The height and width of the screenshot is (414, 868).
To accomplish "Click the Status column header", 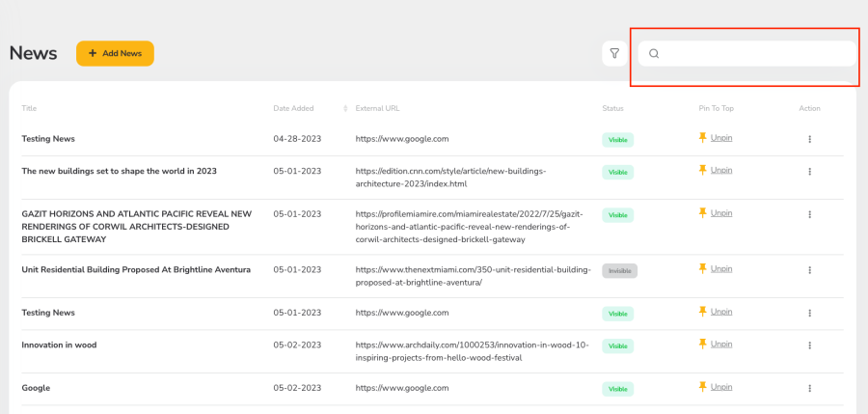I will (612, 108).
